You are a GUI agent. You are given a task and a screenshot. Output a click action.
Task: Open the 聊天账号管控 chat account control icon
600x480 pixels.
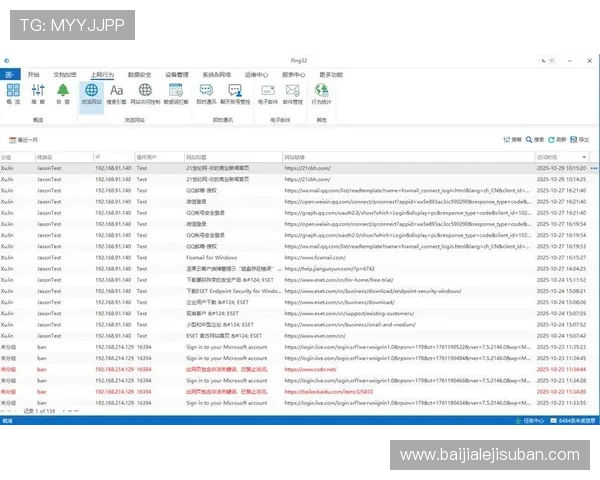point(235,94)
